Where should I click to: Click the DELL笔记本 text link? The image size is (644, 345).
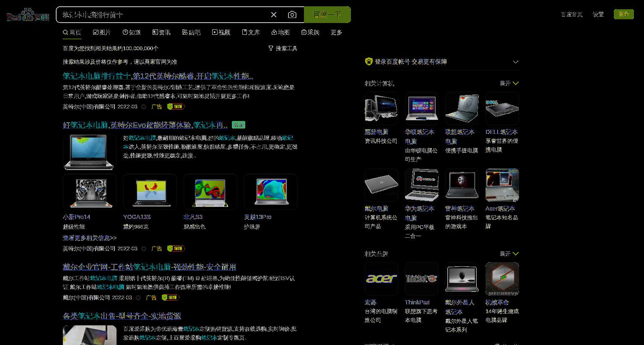point(501,132)
